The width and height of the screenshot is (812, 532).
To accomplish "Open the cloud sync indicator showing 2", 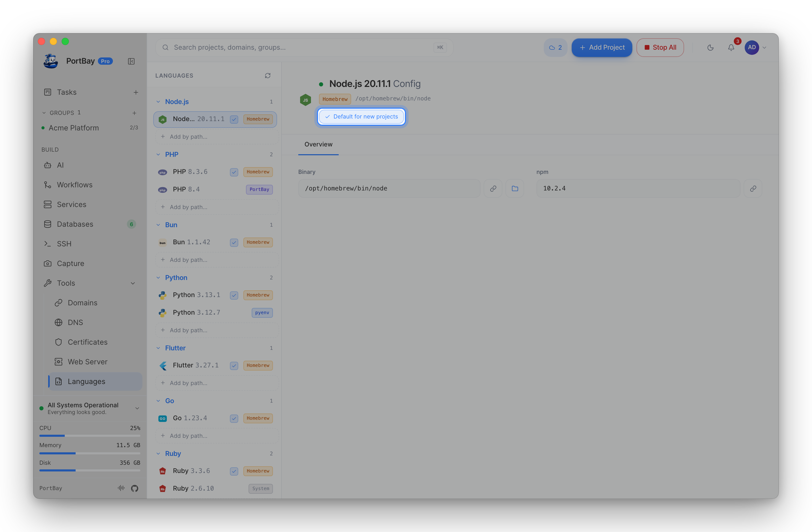I will pos(555,47).
